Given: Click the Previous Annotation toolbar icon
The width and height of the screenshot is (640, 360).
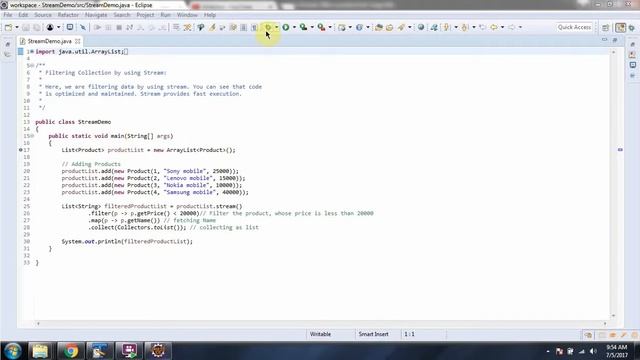Looking at the screenshot, I should 464,27.
